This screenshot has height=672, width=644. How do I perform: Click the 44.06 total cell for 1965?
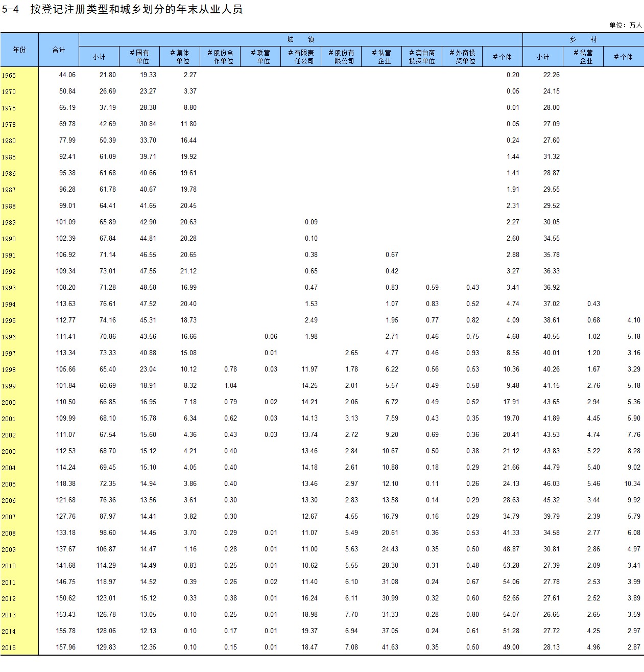tap(67, 75)
